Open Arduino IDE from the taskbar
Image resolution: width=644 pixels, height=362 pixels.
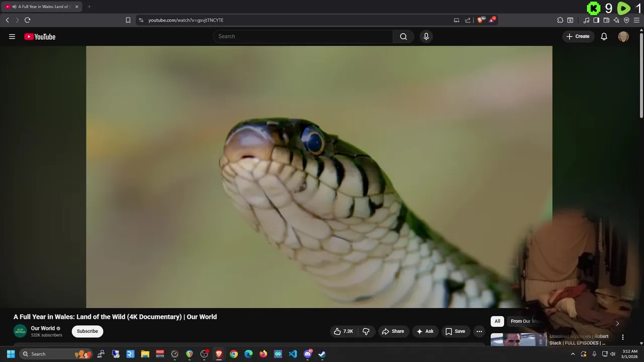point(278,354)
